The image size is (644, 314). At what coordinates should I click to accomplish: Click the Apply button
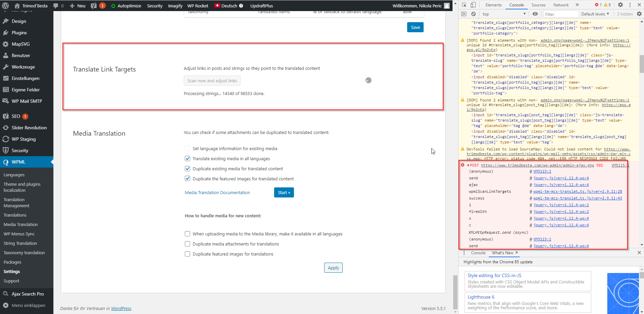333,268
